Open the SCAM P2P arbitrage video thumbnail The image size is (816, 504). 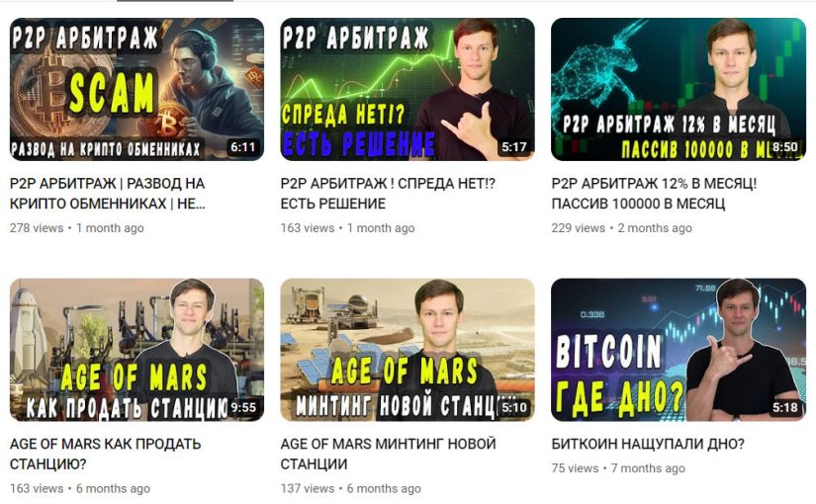[x=136, y=90]
